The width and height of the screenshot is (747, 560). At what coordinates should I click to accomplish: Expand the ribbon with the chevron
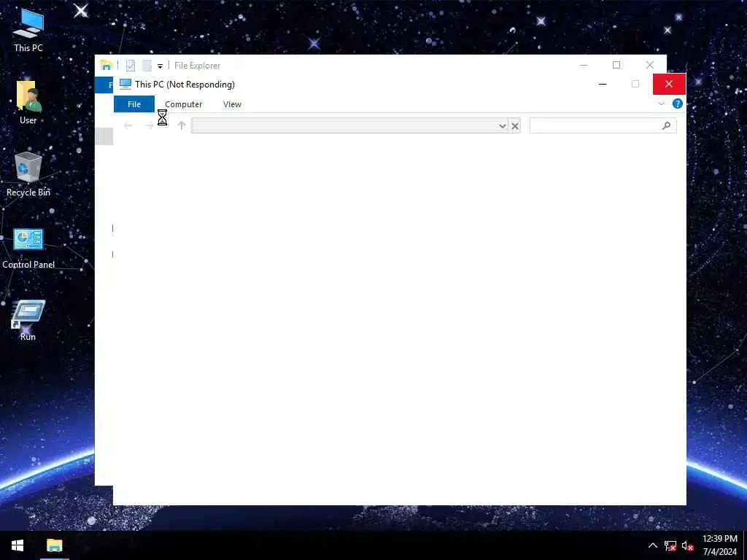click(x=661, y=104)
